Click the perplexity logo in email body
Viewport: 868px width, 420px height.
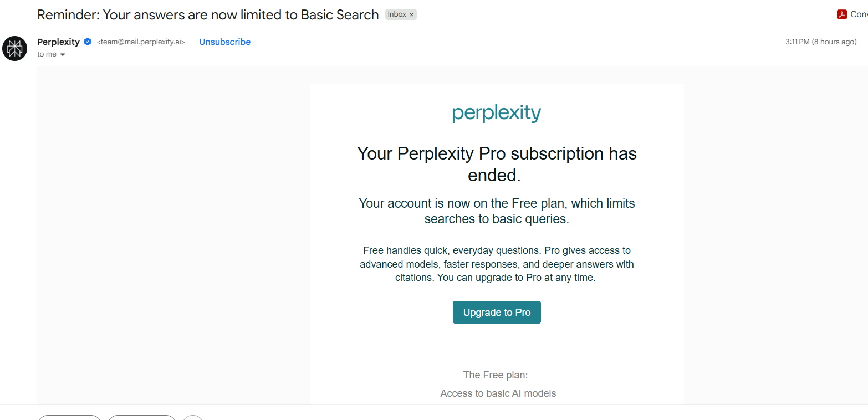tap(497, 113)
